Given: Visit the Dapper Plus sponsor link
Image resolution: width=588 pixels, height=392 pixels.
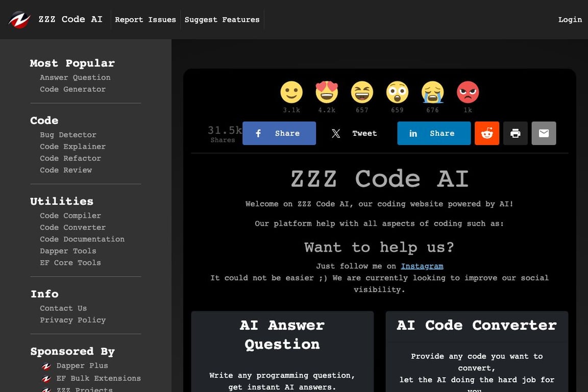Looking at the screenshot, I should (82, 366).
